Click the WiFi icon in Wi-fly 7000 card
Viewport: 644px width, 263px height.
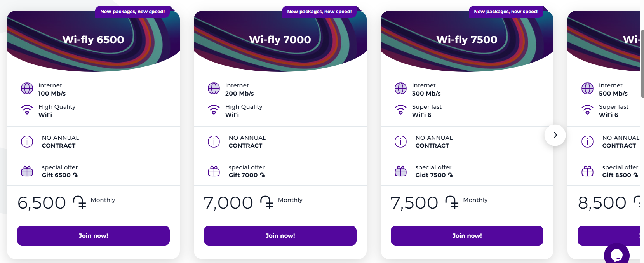coord(214,110)
